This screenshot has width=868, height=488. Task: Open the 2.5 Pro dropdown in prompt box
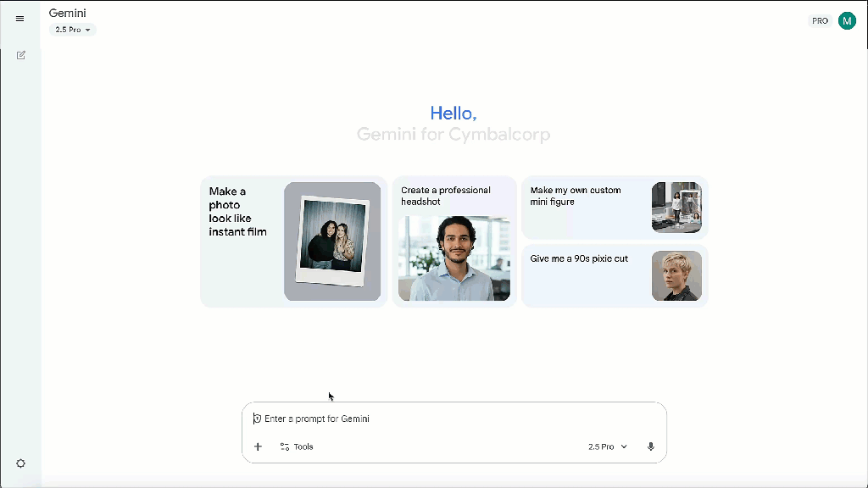click(607, 446)
